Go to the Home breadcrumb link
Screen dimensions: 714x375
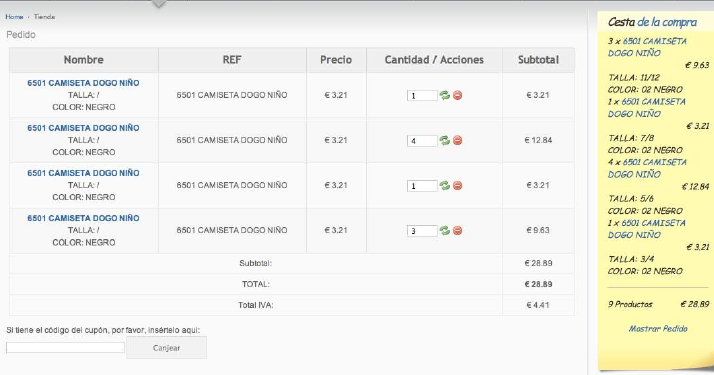(14, 17)
